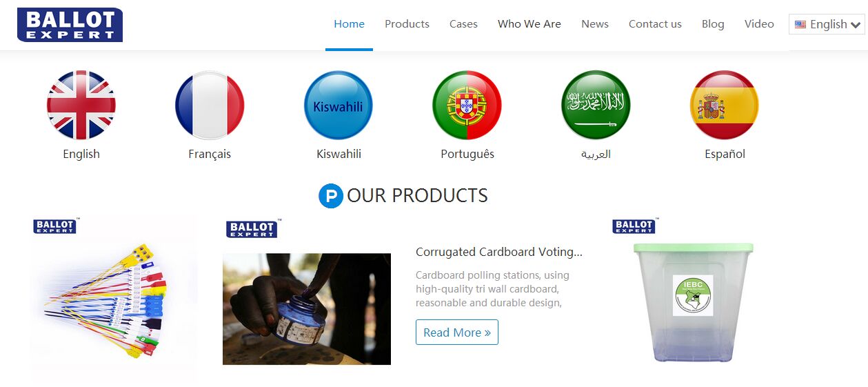This screenshot has height=387, width=868.
Task: Open the Cases menu item
Action: tap(463, 24)
